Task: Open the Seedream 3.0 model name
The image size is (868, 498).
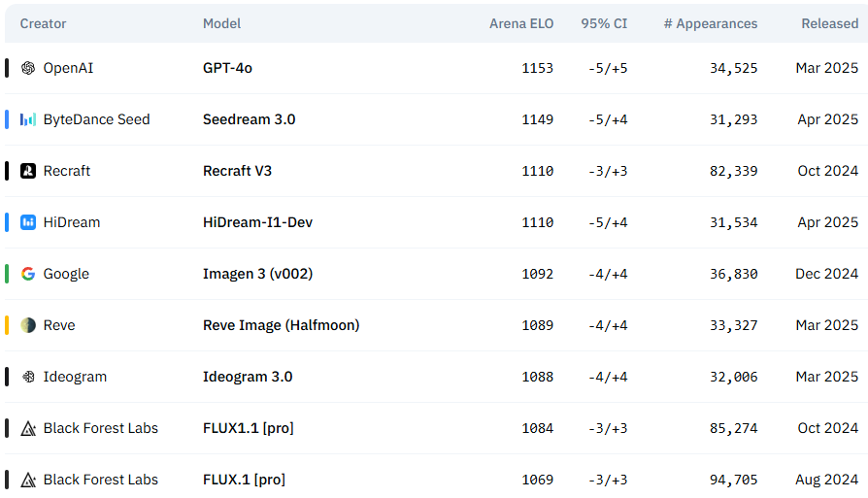Action: [x=250, y=119]
